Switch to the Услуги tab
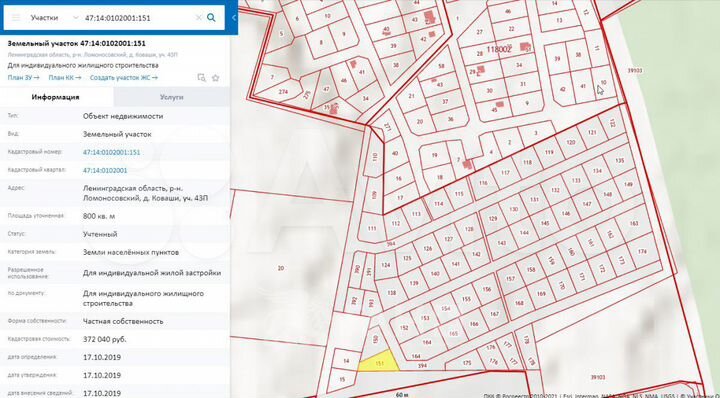 pyautogui.click(x=172, y=97)
